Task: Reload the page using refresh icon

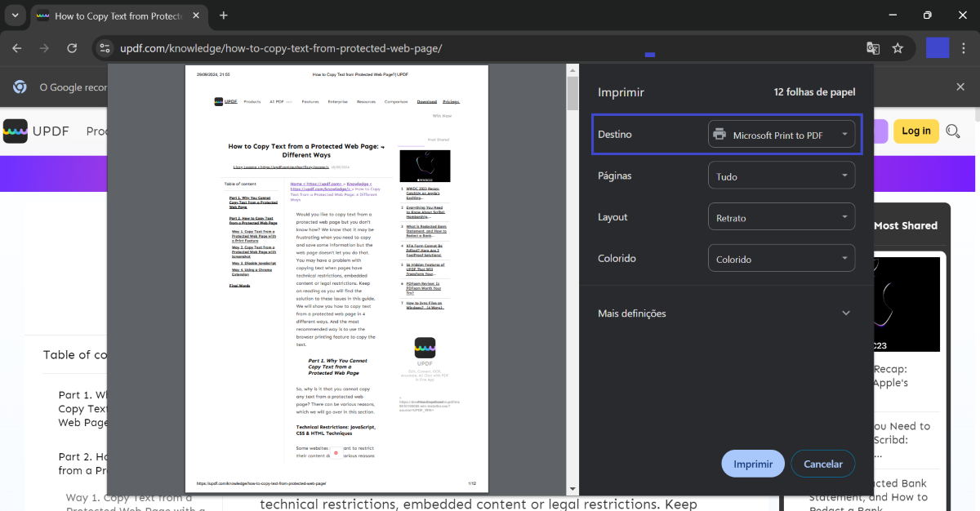Action: tap(72, 48)
